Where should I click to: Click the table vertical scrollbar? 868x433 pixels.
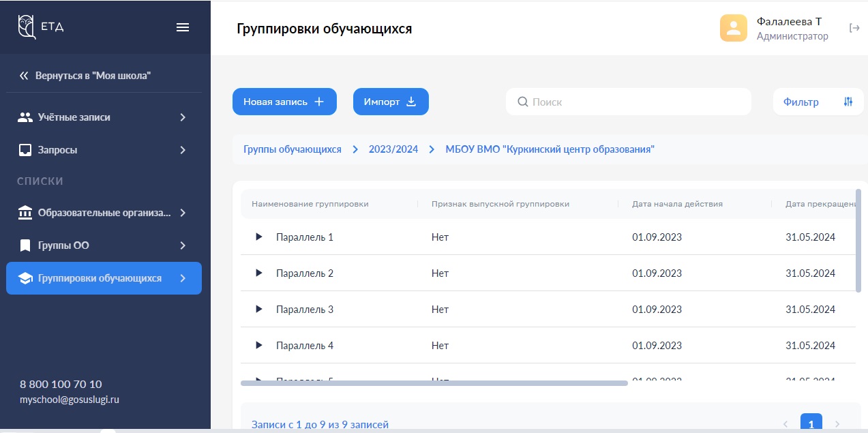pos(858,241)
